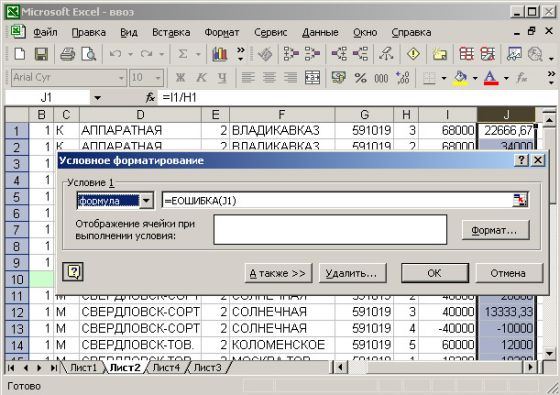Click the Evaluate Formula icon
Viewport: 560px width, 395px height.
click(535, 54)
